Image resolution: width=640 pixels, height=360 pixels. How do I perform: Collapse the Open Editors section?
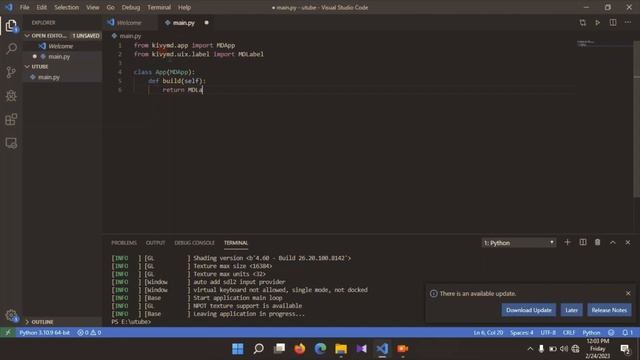[x=62, y=36]
